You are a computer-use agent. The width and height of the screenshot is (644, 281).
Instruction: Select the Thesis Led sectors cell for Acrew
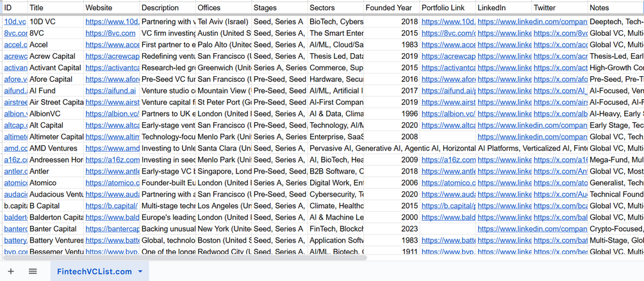pyautogui.click(x=336, y=56)
